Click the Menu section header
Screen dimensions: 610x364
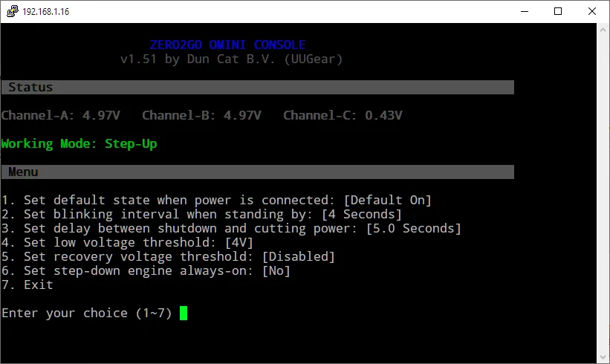tap(258, 172)
